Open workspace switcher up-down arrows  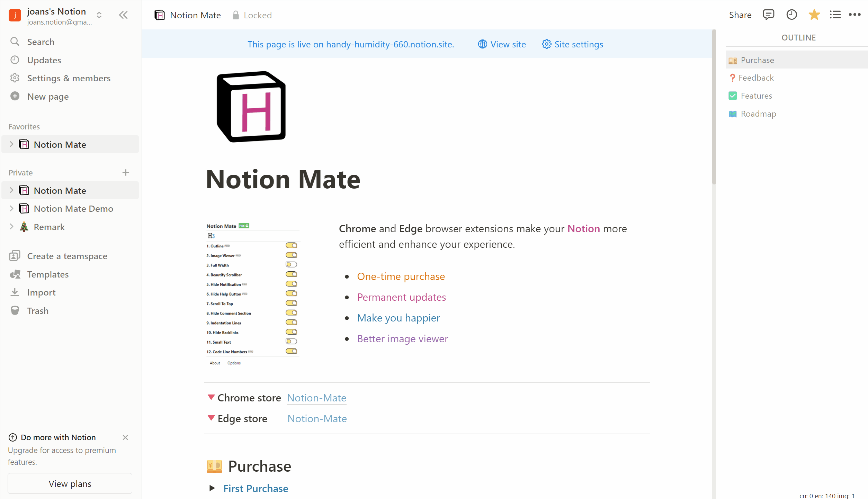(99, 15)
